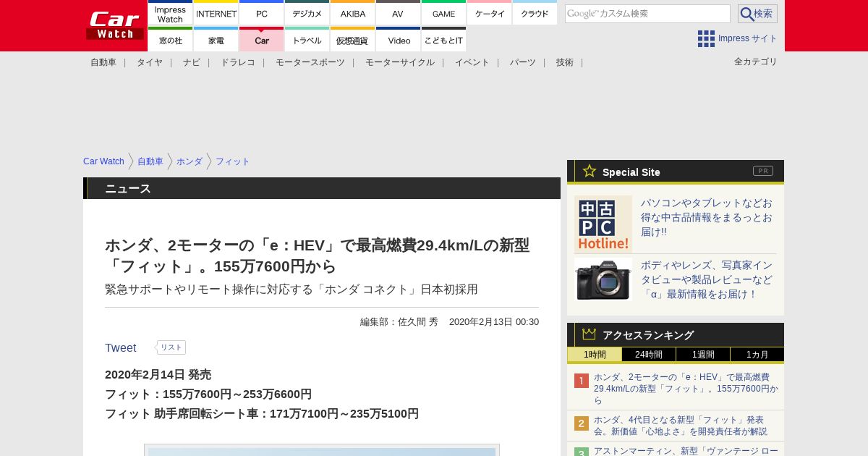Open the α最新情報 Special Site link
868x456 pixels.
click(707, 279)
